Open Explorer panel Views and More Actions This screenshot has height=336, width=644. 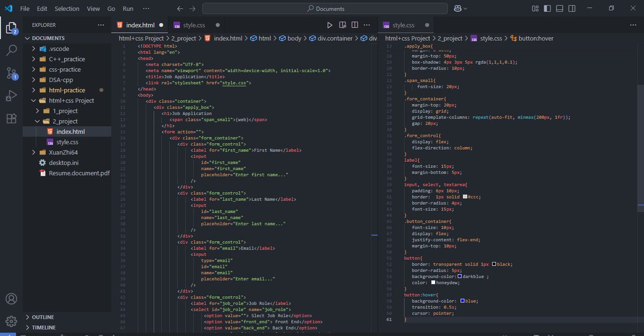pyautogui.click(x=100, y=25)
